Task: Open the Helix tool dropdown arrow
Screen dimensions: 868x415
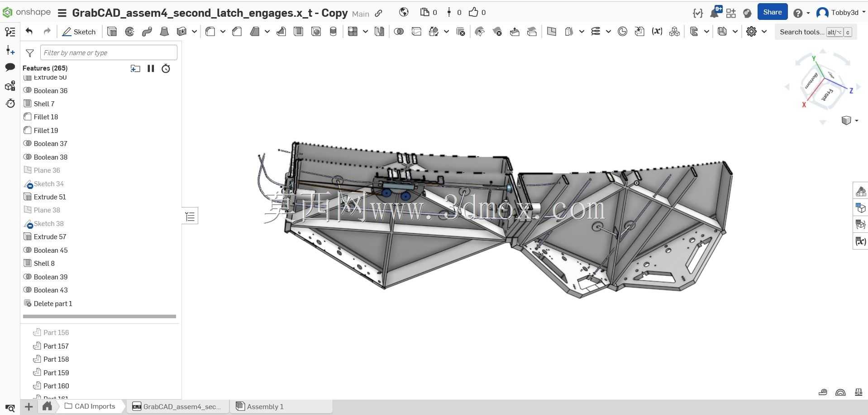Action: (x=608, y=32)
